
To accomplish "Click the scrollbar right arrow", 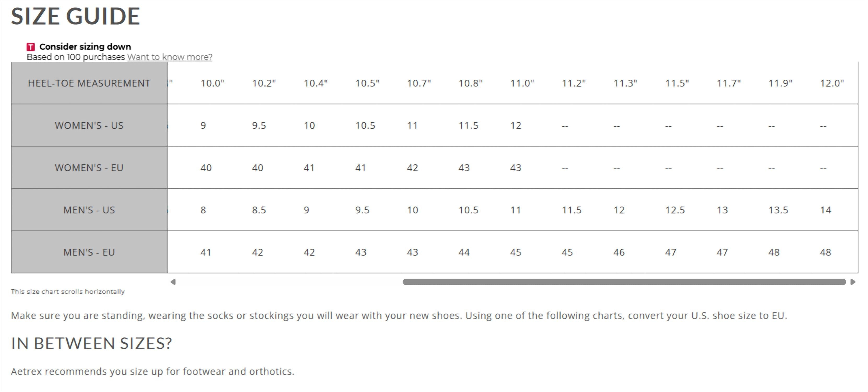I will pos(853,282).
